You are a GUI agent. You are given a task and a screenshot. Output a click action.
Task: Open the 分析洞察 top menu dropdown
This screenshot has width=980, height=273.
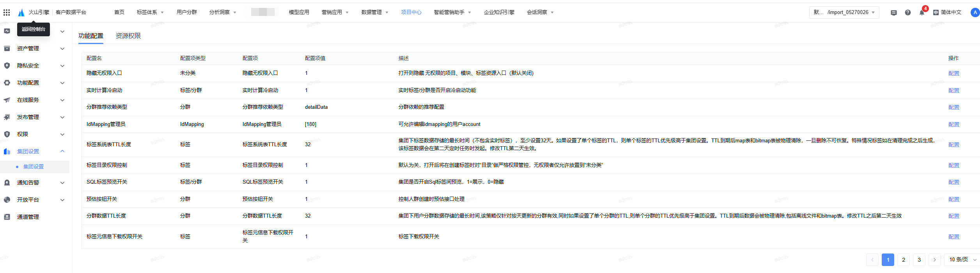(x=223, y=12)
